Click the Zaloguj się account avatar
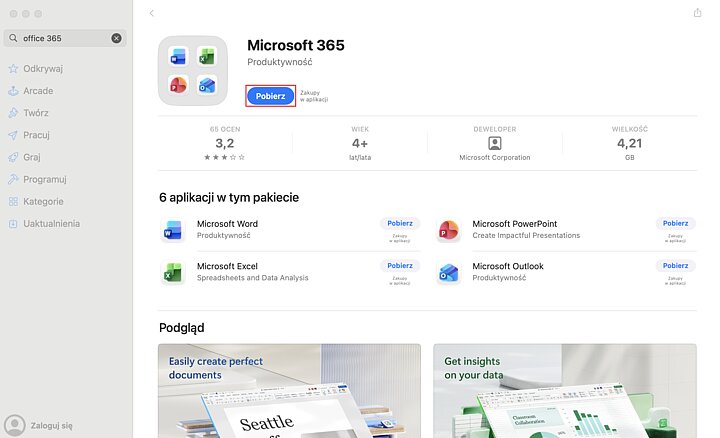This screenshot has width=720, height=438. point(15,425)
